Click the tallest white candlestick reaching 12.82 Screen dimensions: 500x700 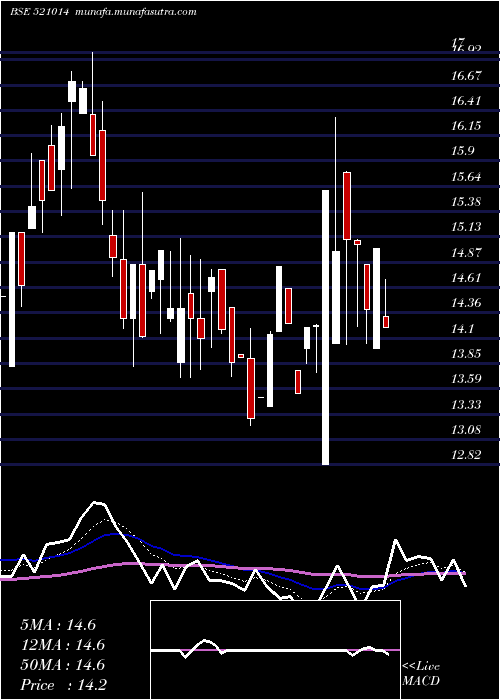pos(325,328)
